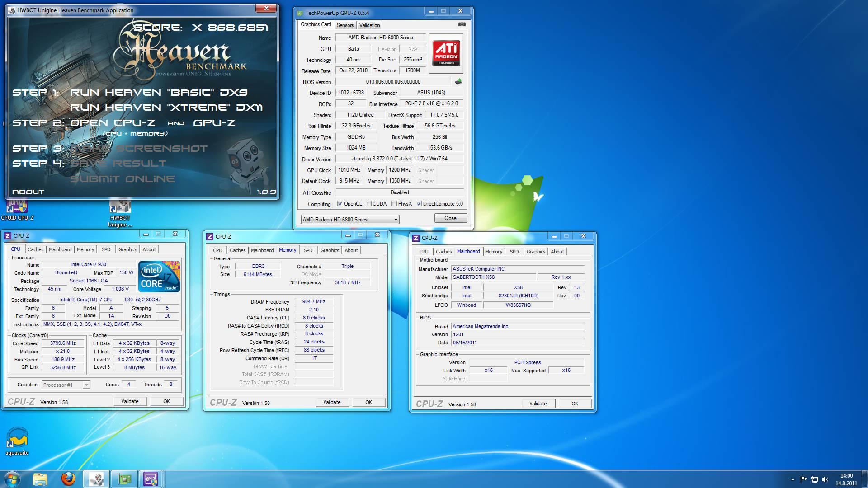Click Close button in GPU-Z
The height and width of the screenshot is (488, 868).
(450, 218)
